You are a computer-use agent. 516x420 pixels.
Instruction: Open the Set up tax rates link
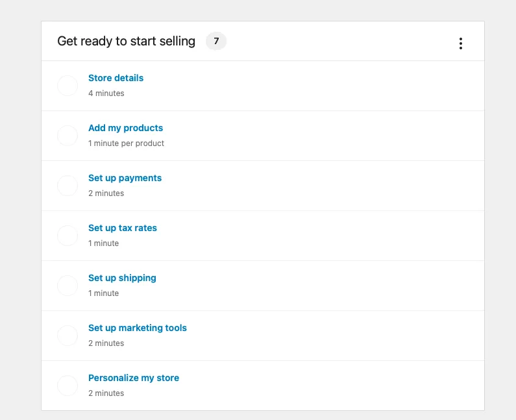point(123,228)
